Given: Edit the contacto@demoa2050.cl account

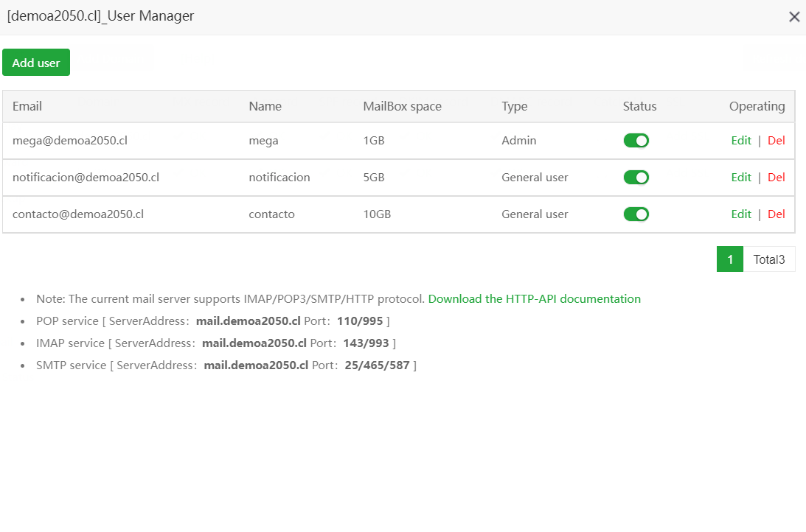Looking at the screenshot, I should [740, 214].
